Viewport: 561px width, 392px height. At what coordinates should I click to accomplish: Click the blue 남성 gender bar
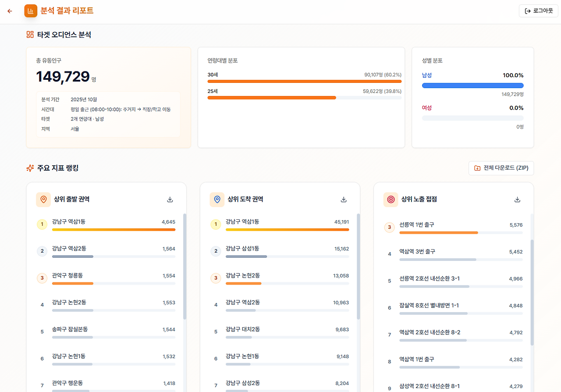point(472,86)
